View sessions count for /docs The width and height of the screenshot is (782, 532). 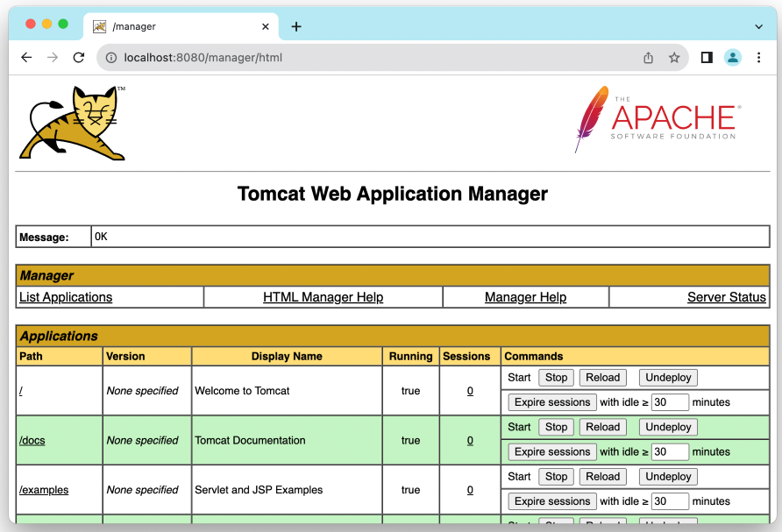click(x=470, y=441)
